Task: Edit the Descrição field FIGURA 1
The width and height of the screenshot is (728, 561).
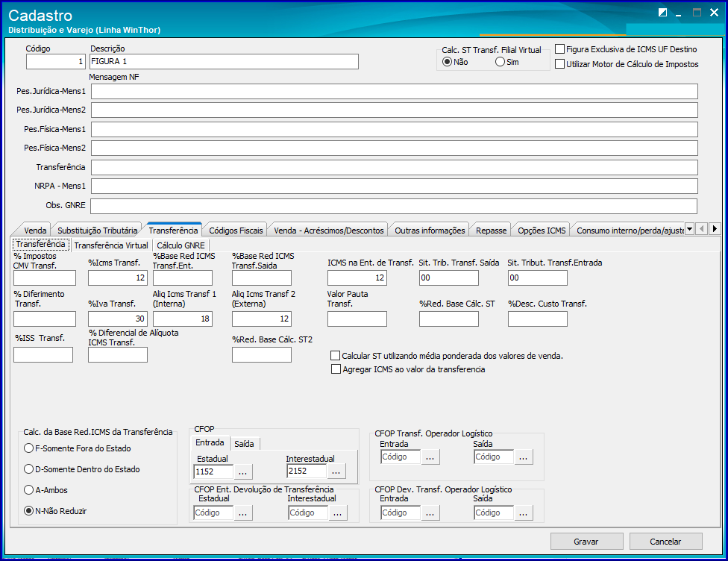Action: coord(224,61)
